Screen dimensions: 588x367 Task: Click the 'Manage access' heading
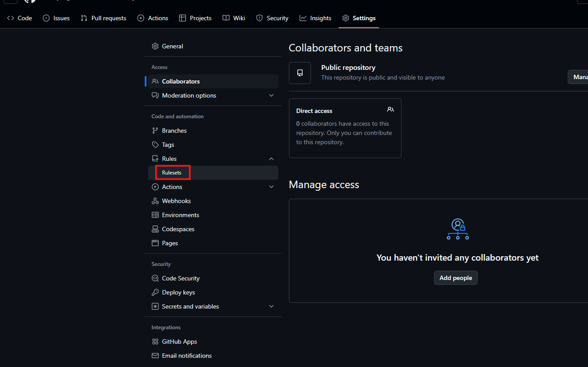[x=324, y=185]
